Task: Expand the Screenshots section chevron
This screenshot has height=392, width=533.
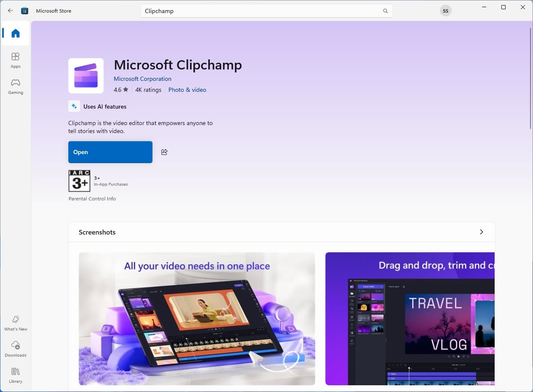Action: [481, 232]
